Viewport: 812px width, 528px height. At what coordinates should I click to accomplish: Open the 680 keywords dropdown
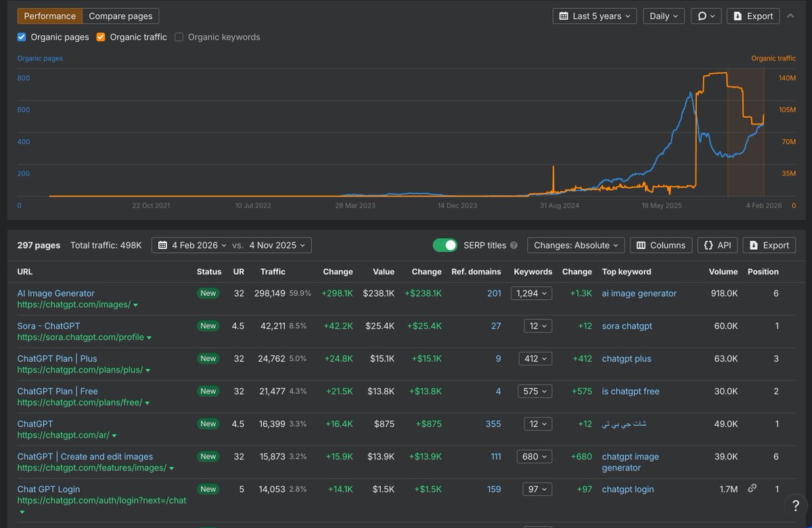[x=535, y=456]
